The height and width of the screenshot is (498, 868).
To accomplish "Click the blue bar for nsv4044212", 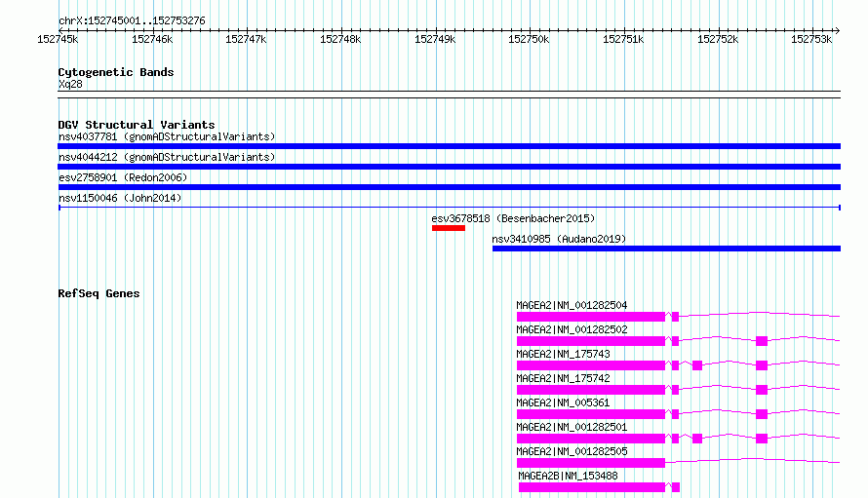I will click(x=449, y=167).
